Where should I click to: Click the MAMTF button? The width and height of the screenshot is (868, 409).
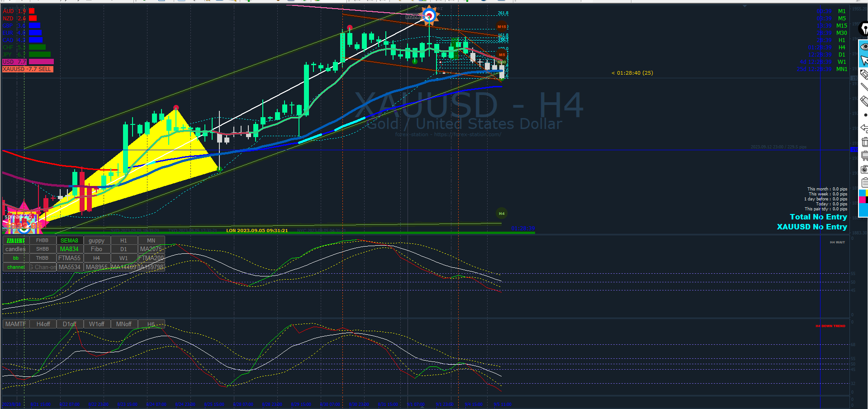pos(16,324)
